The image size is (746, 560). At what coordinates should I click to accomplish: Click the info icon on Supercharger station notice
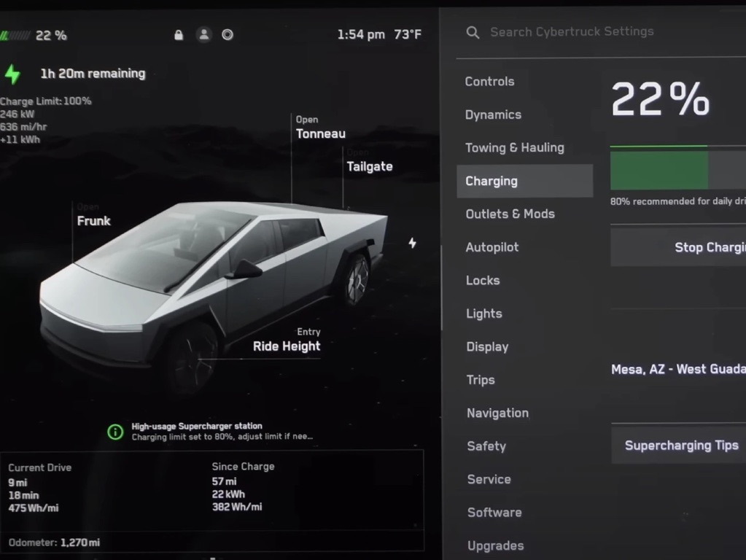pos(114,432)
